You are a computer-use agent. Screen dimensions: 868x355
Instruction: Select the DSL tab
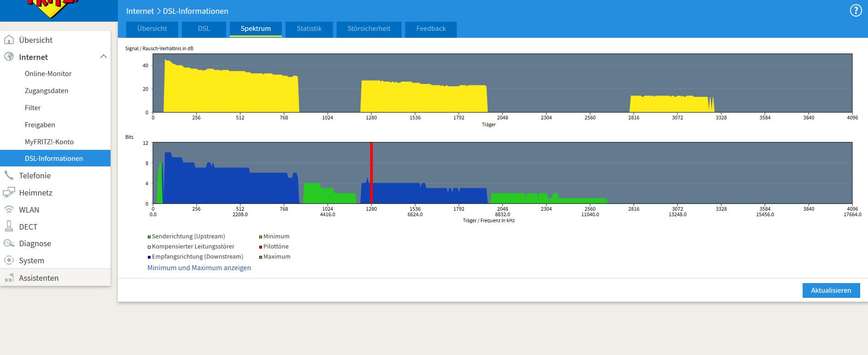click(204, 29)
